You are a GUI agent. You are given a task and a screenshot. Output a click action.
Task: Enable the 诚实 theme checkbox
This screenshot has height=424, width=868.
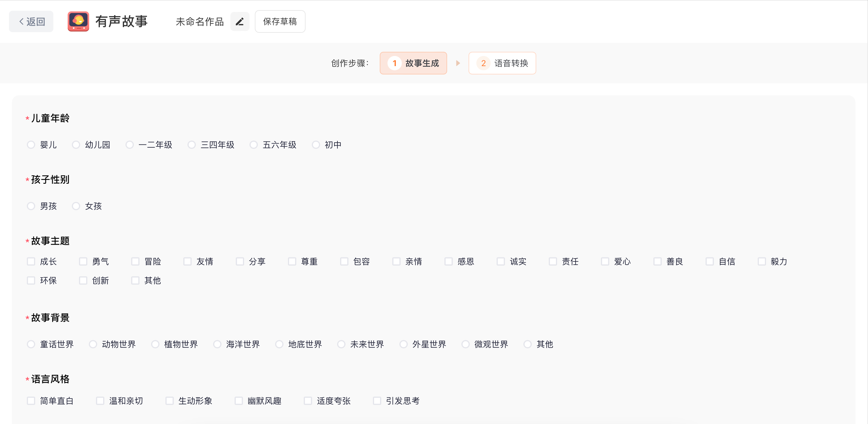coord(501,261)
